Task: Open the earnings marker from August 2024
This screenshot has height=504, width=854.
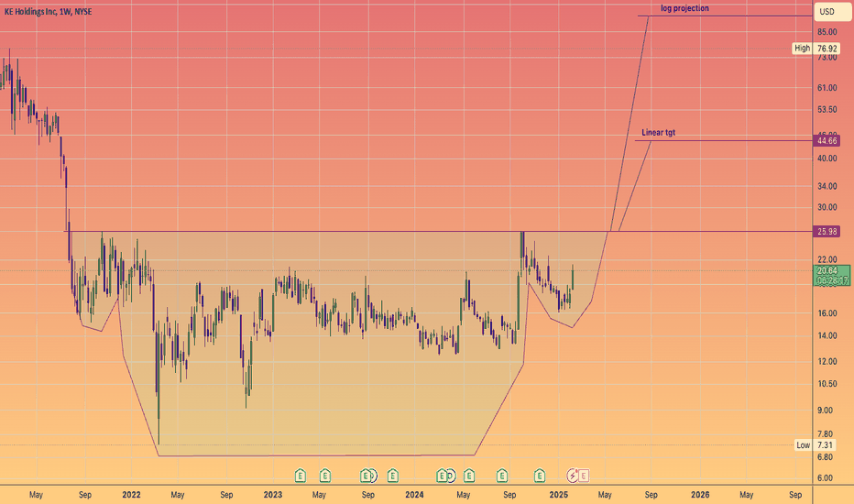Action: (502, 477)
